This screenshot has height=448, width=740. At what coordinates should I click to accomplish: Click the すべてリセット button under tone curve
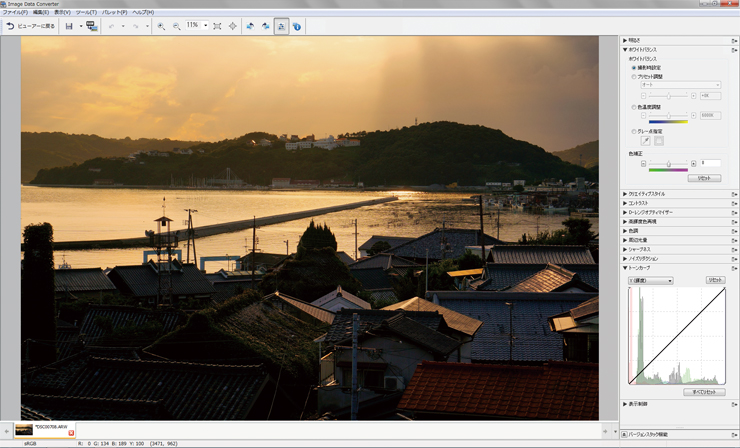[705, 392]
